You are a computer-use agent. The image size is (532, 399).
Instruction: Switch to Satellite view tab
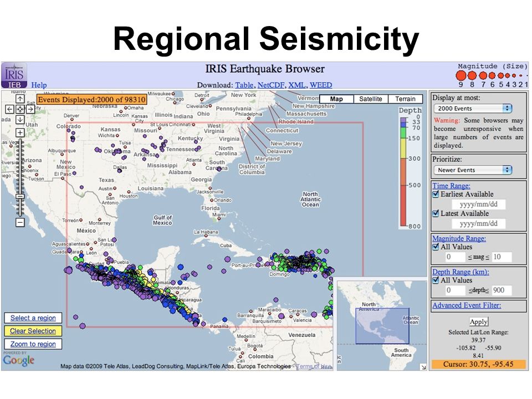click(x=371, y=99)
